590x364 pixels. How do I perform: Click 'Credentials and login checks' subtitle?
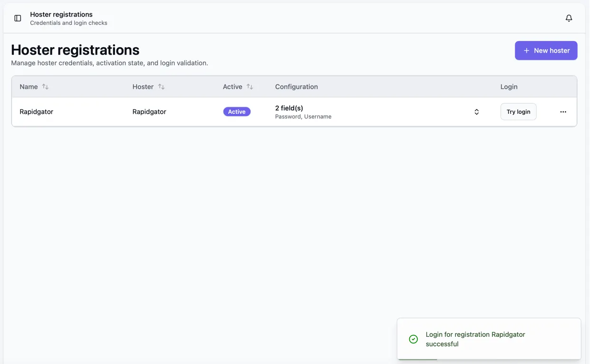pyautogui.click(x=69, y=23)
